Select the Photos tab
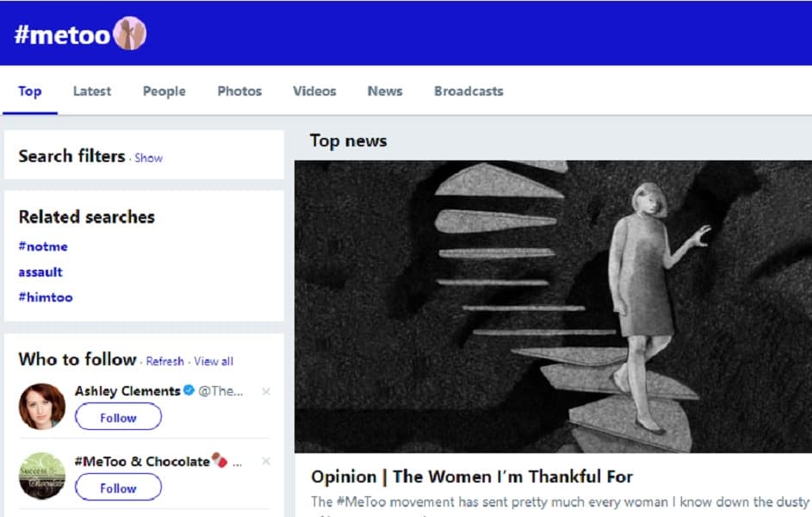Viewport: 812px width, 517px height. [239, 91]
